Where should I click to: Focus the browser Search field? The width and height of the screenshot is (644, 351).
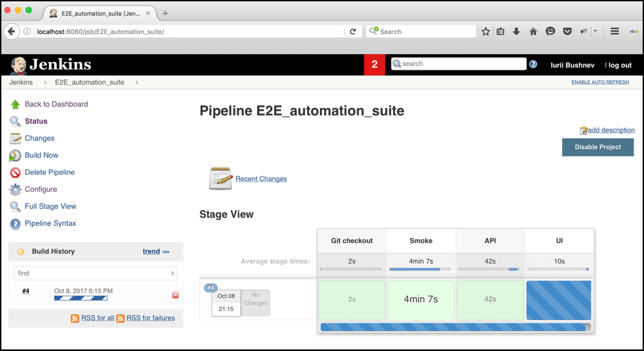(x=421, y=31)
